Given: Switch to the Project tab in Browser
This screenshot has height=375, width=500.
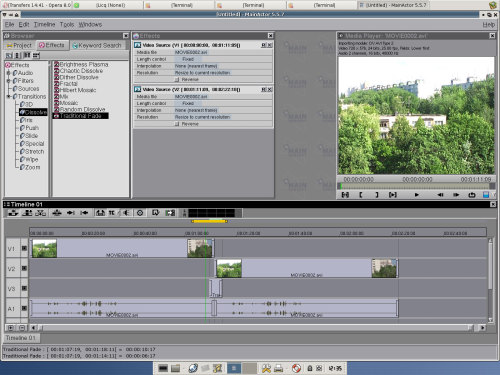Looking at the screenshot, I should [x=19, y=45].
